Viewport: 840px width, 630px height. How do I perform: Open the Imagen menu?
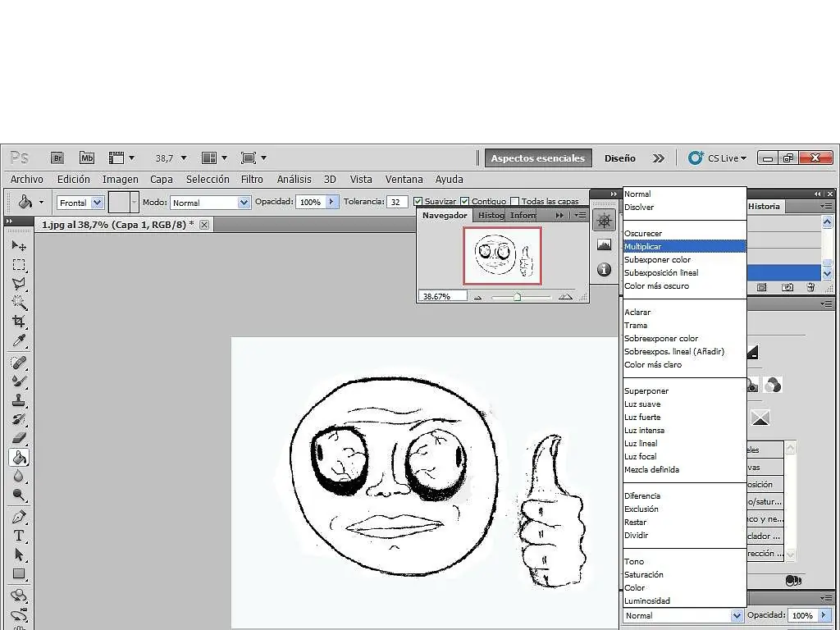coord(121,180)
